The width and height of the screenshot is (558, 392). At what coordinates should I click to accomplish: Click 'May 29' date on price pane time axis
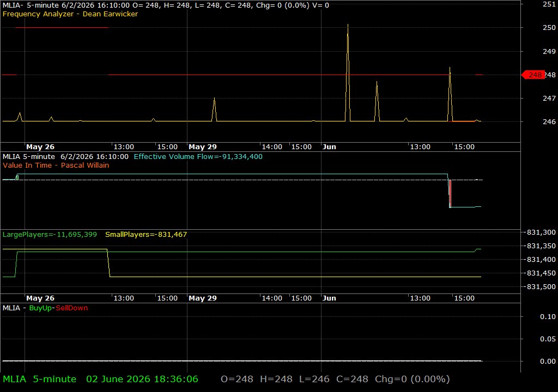tap(203, 147)
